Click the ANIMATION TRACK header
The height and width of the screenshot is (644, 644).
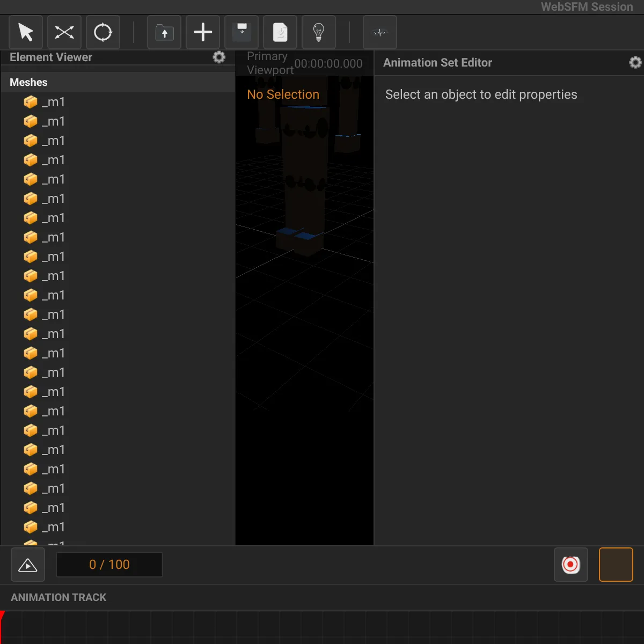[x=58, y=597]
